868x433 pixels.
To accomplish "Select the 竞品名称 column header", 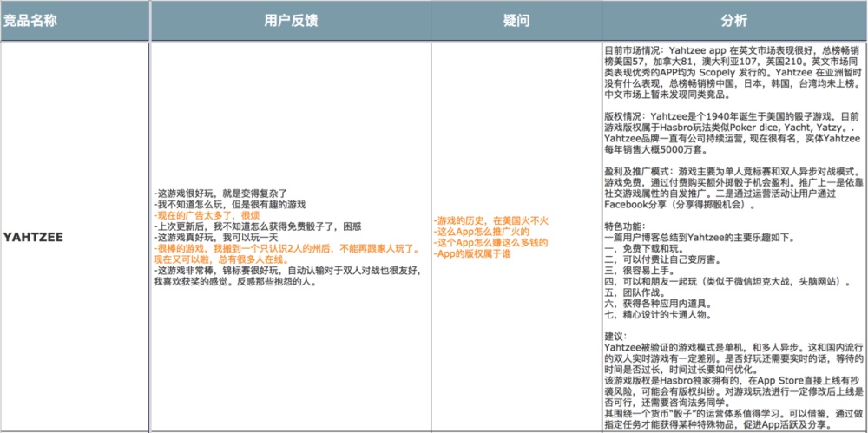I will pyautogui.click(x=75, y=21).
